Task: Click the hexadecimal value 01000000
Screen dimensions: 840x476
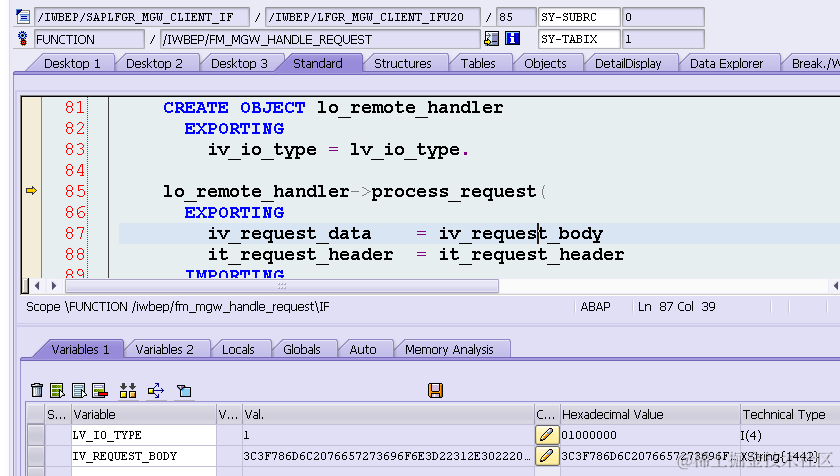Action: click(x=589, y=435)
